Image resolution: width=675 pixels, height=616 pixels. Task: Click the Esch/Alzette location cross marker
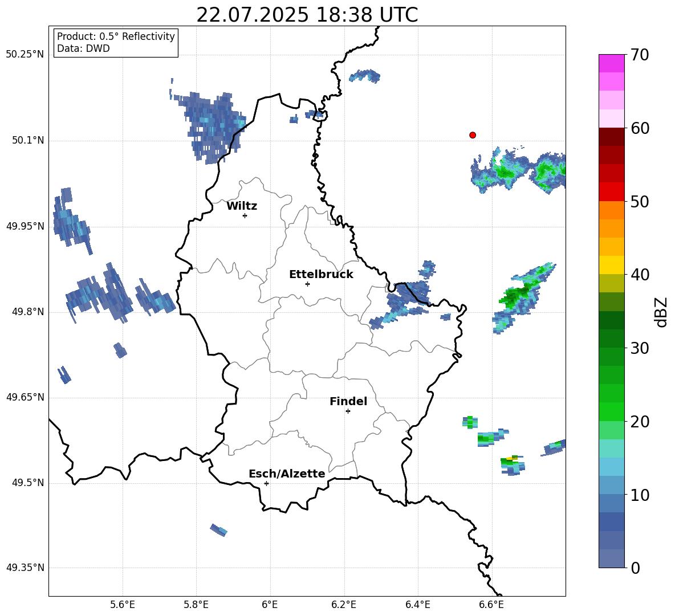(x=266, y=483)
